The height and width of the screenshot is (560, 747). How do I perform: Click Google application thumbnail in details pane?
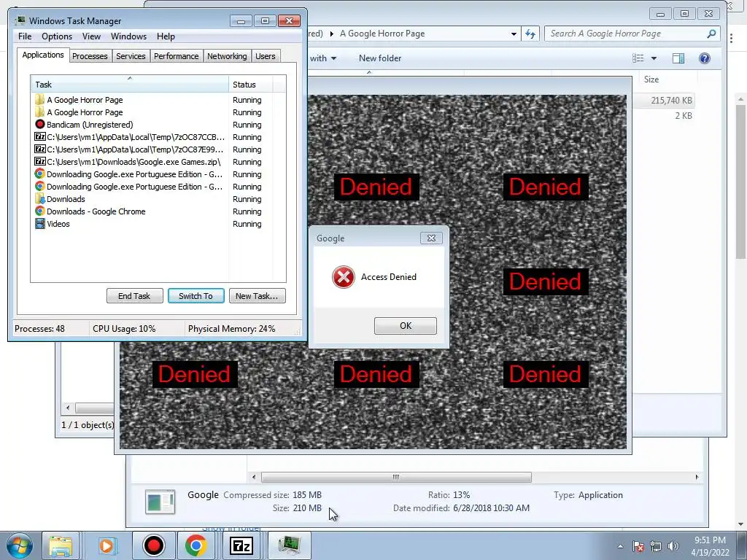pyautogui.click(x=160, y=502)
